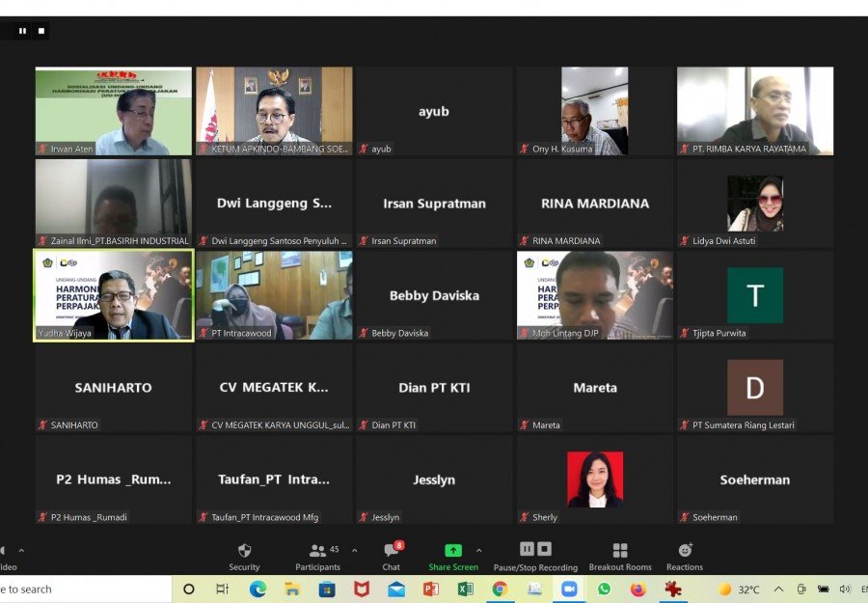Viewport: 868px width, 603px height.
Task: Click the stop recording indicator at top-left
Action: tap(41, 31)
